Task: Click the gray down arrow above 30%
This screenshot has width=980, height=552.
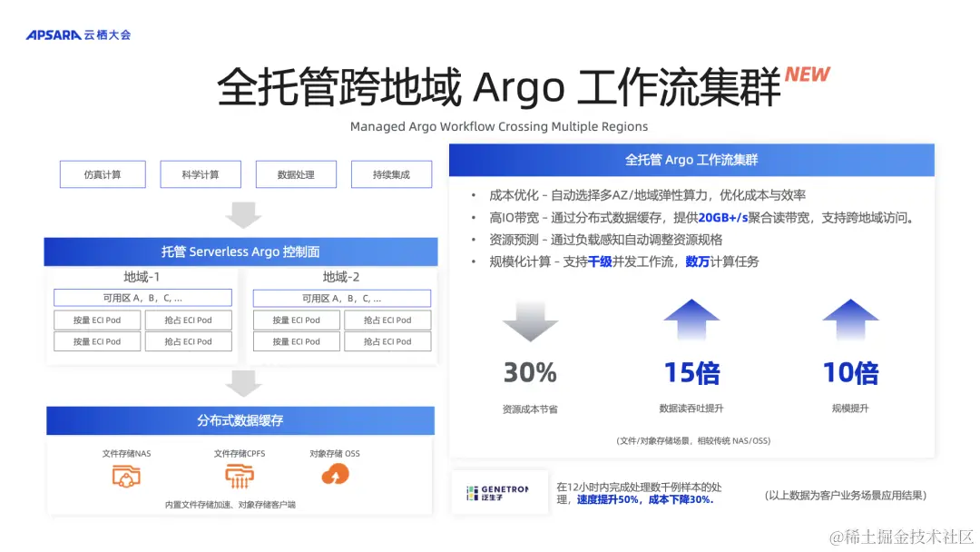Action: (530, 320)
